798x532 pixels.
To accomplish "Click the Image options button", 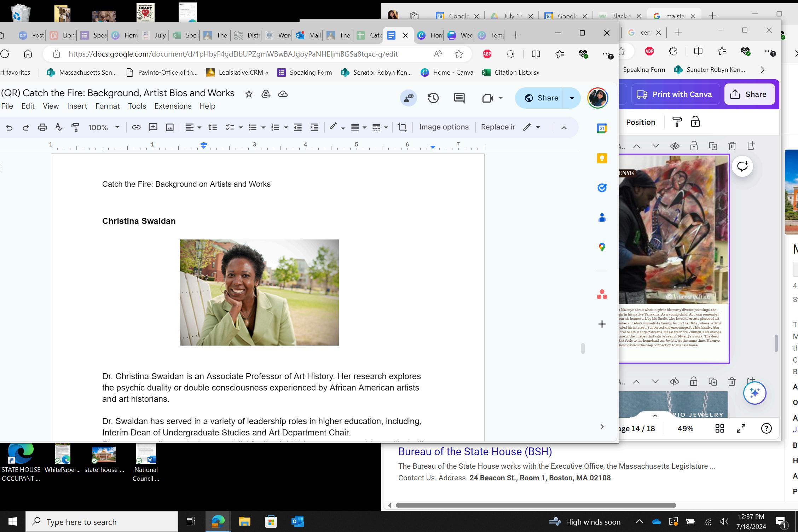I will pyautogui.click(x=444, y=127).
